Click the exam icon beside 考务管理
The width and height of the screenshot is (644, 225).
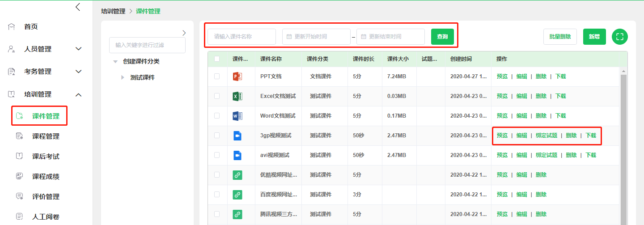(12, 72)
